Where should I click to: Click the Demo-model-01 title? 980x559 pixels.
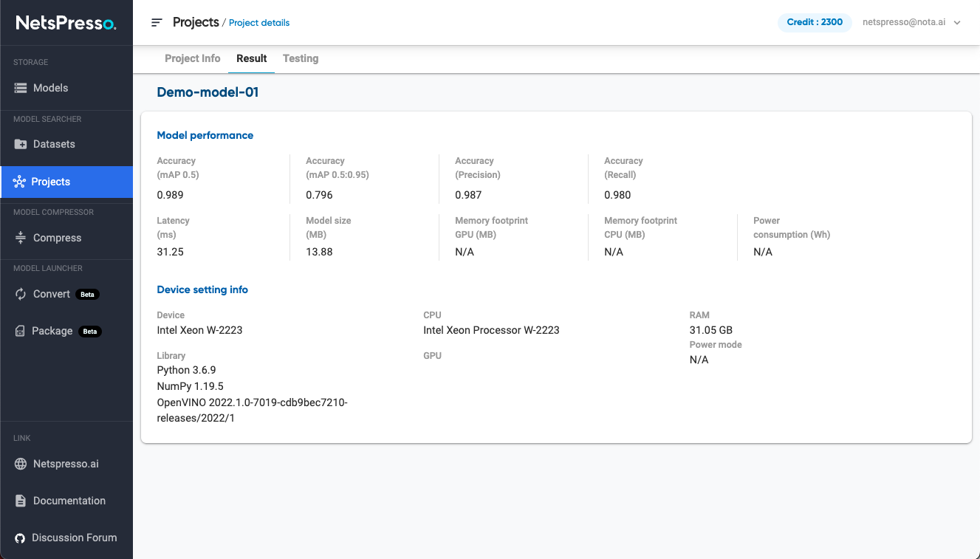click(x=208, y=92)
